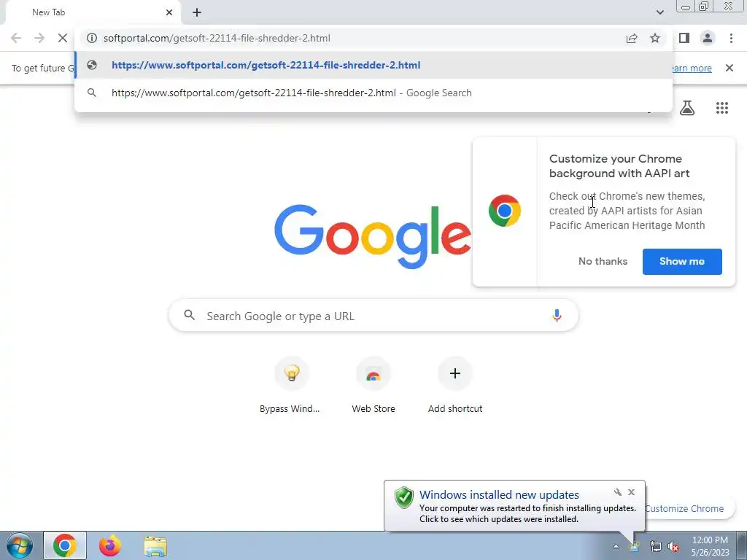Click the wrench icon in update balloon

click(x=617, y=492)
